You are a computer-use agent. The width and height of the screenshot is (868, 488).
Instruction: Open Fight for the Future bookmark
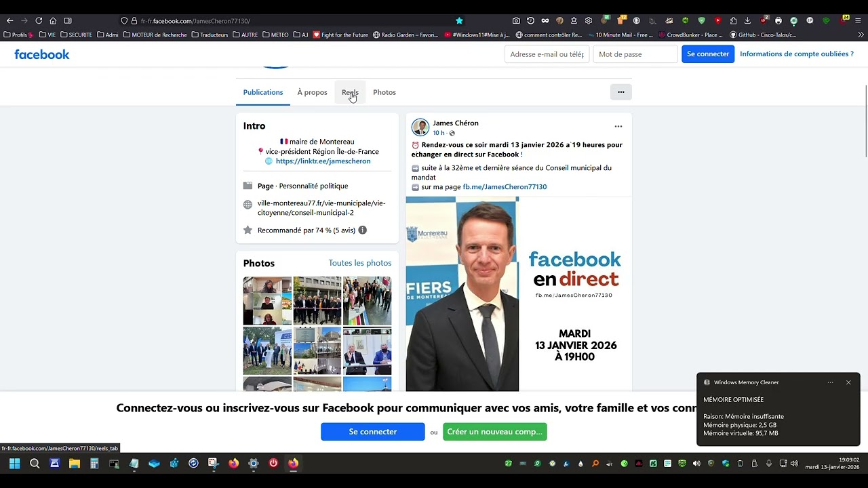click(x=340, y=35)
